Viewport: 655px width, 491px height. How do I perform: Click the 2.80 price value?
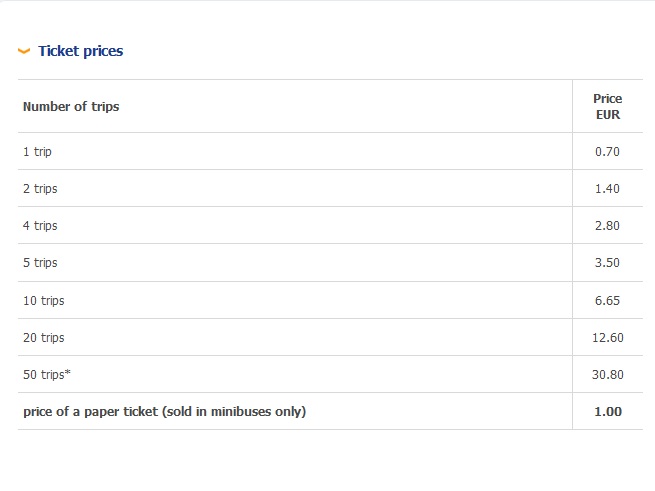tap(607, 226)
